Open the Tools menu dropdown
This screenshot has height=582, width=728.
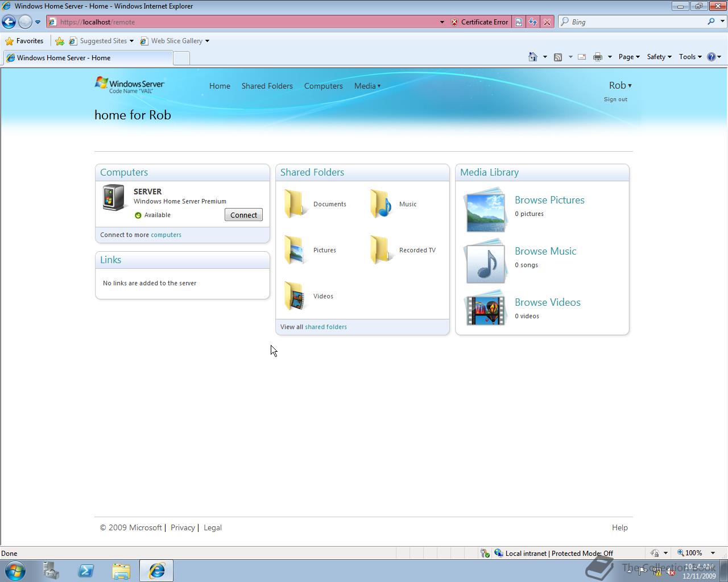pos(690,57)
